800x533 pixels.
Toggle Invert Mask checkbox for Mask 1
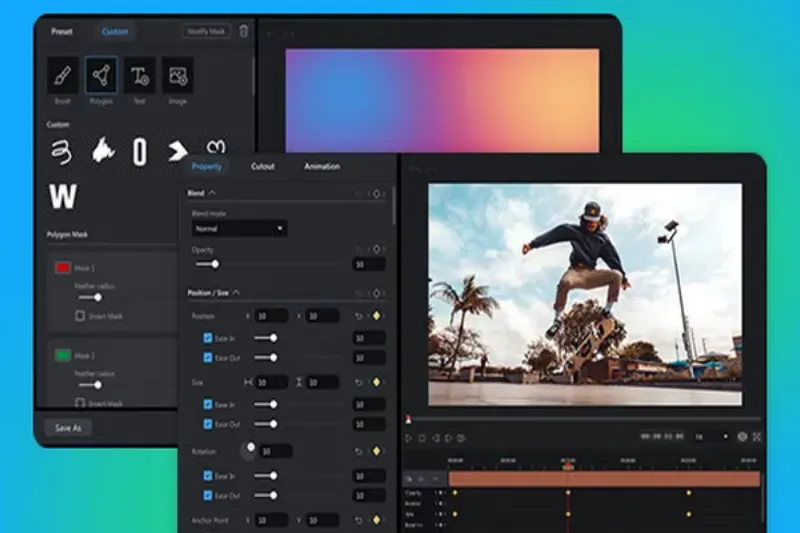[x=80, y=316]
